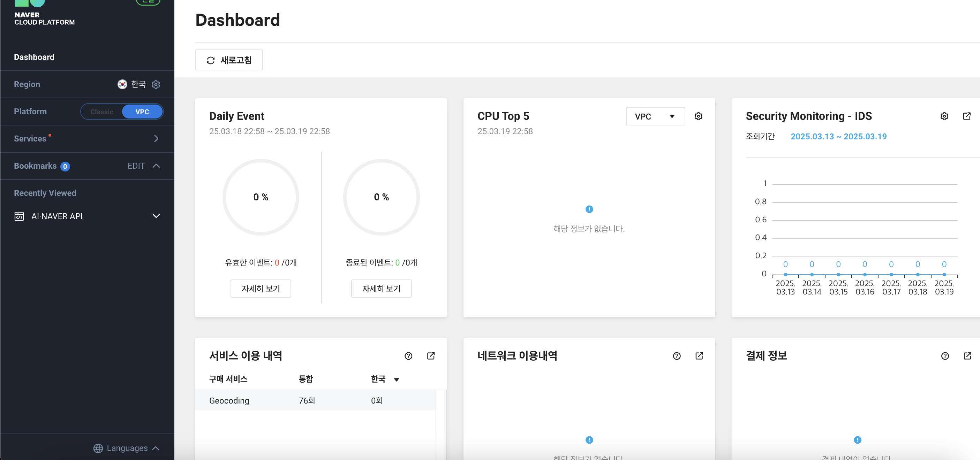This screenshot has height=460, width=980.
Task: Show help for 결제 정보
Action: pos(945,356)
